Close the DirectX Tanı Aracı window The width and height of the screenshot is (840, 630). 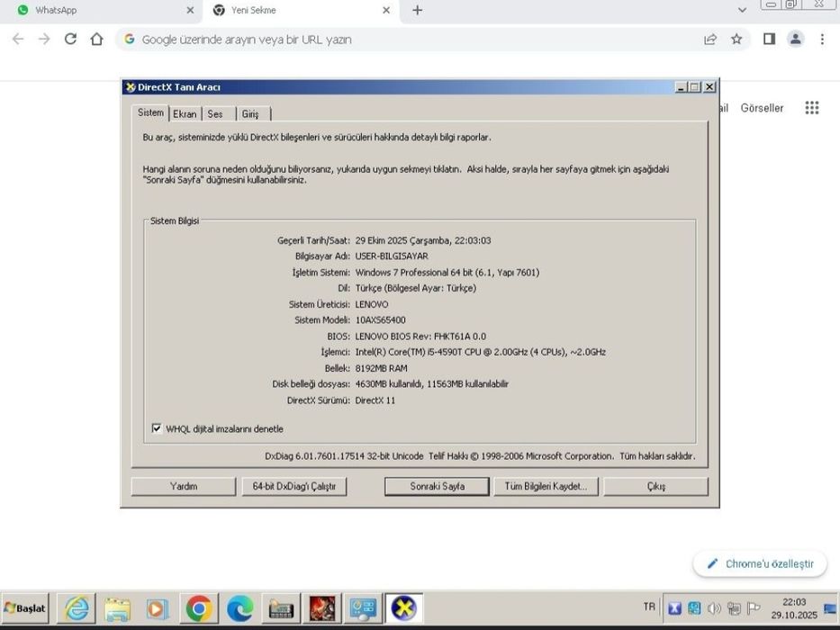(x=709, y=86)
